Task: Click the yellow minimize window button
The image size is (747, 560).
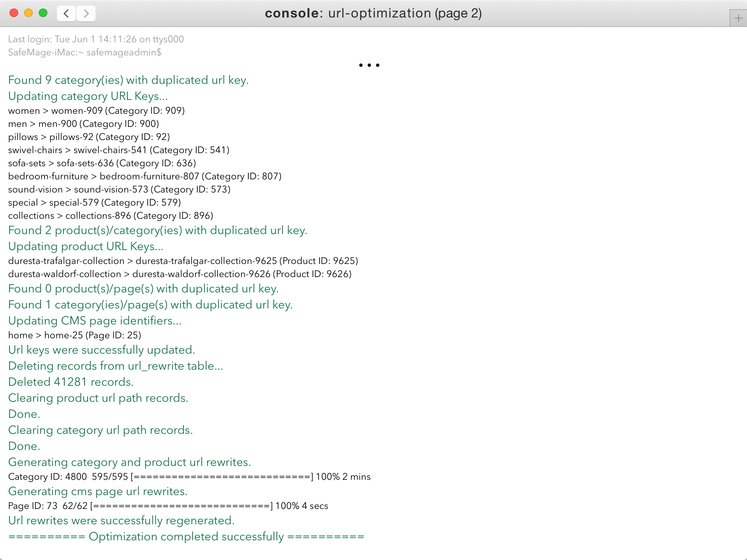Action: tap(28, 13)
